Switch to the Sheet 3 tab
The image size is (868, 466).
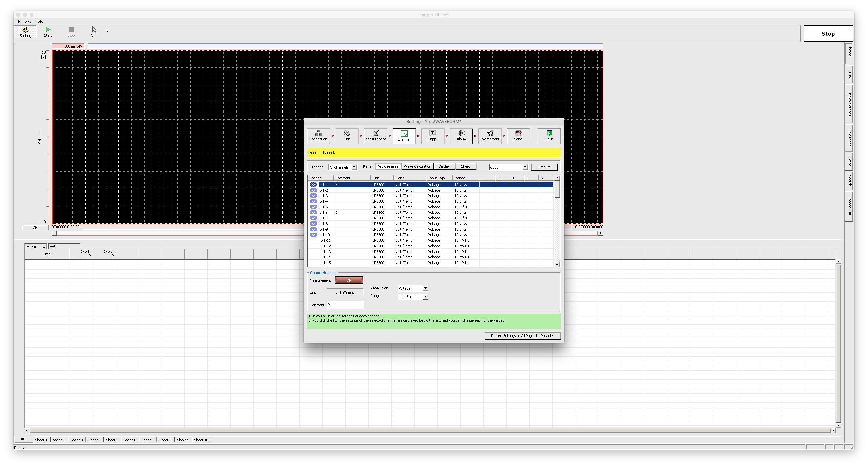(76, 440)
